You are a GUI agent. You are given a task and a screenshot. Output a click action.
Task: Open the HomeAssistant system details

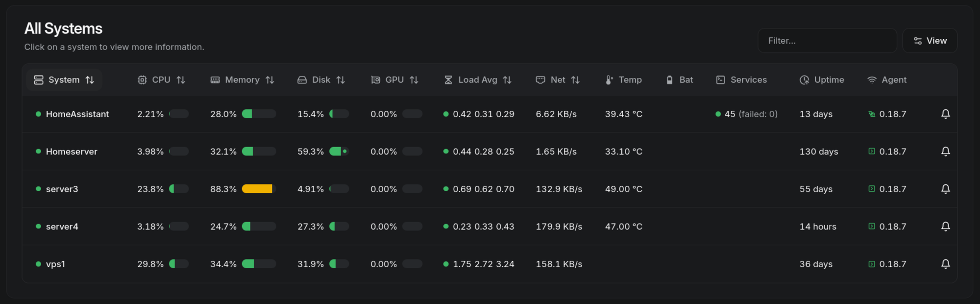[77, 114]
